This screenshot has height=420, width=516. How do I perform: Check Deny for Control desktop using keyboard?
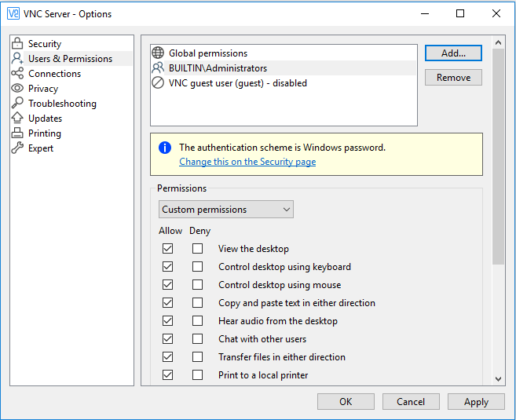197,266
